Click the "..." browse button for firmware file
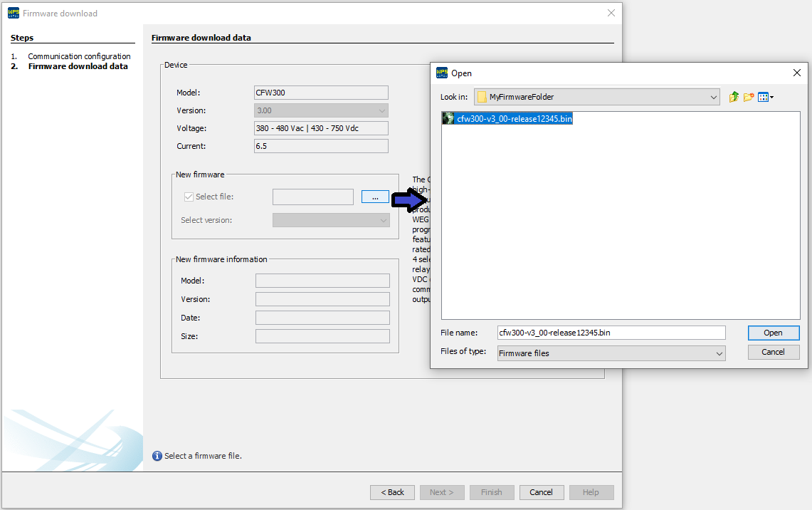 pos(375,197)
